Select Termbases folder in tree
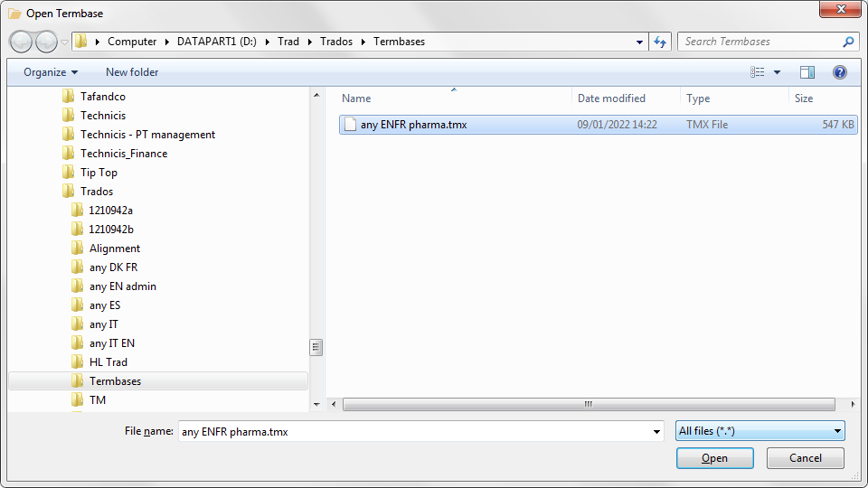 157,380
